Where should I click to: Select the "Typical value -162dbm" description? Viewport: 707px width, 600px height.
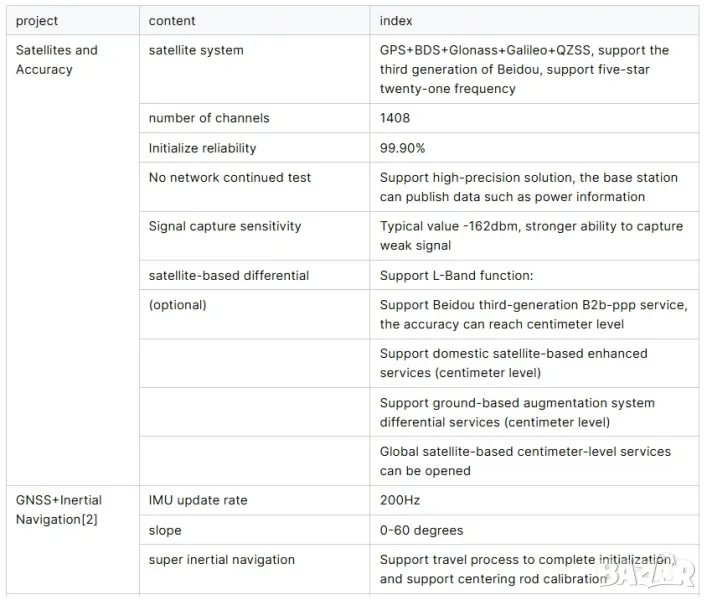pos(531,236)
